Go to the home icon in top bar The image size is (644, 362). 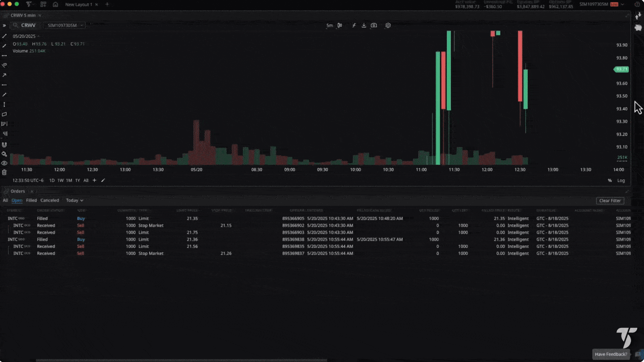tap(56, 4)
